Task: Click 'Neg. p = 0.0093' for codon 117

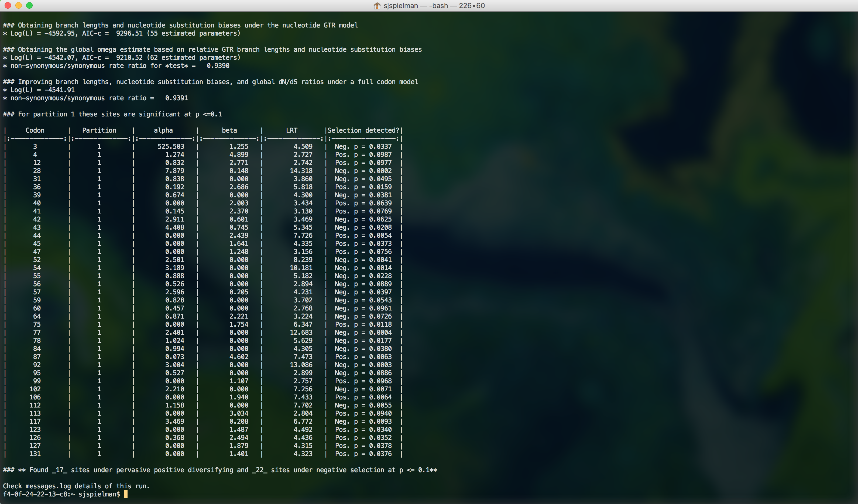Action: click(x=363, y=421)
